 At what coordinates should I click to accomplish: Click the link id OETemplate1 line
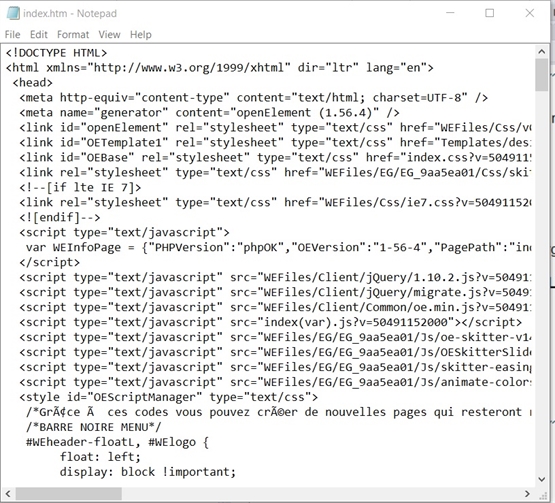(275, 143)
